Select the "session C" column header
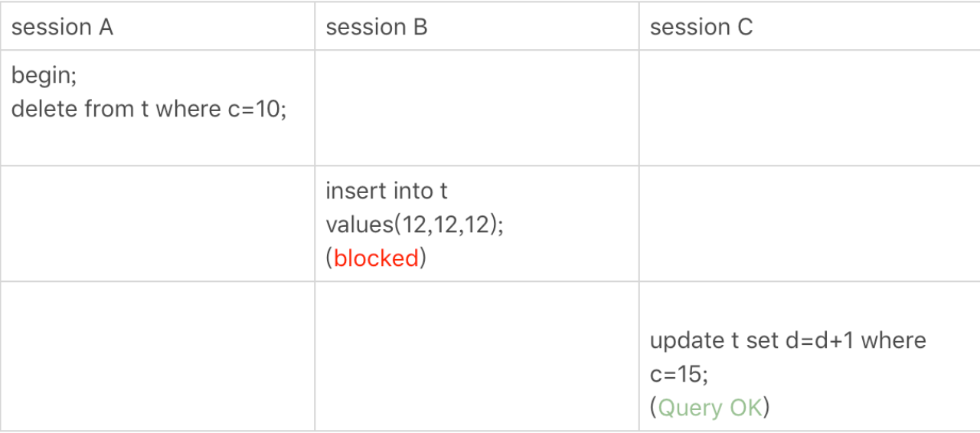This screenshot has height=433, width=980. tap(701, 28)
